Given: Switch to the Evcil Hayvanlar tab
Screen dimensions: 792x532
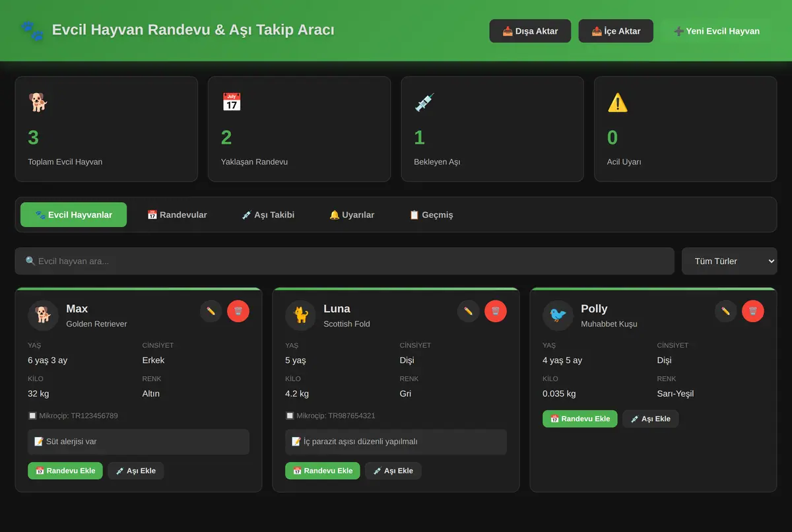Looking at the screenshot, I should 73,215.
